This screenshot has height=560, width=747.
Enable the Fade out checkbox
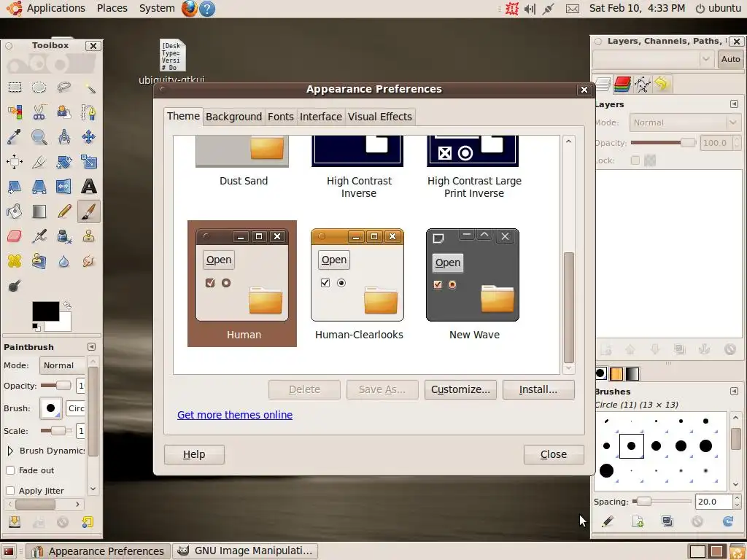(10, 470)
